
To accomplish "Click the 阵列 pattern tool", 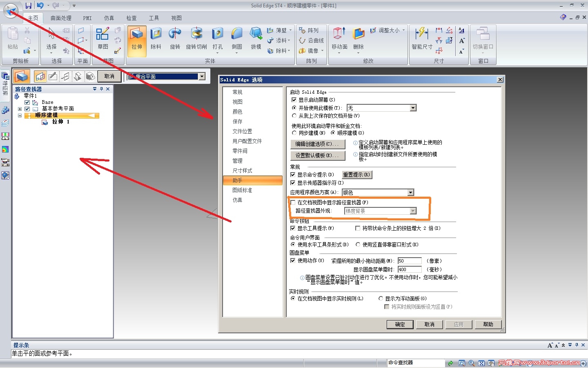I will click(309, 30).
